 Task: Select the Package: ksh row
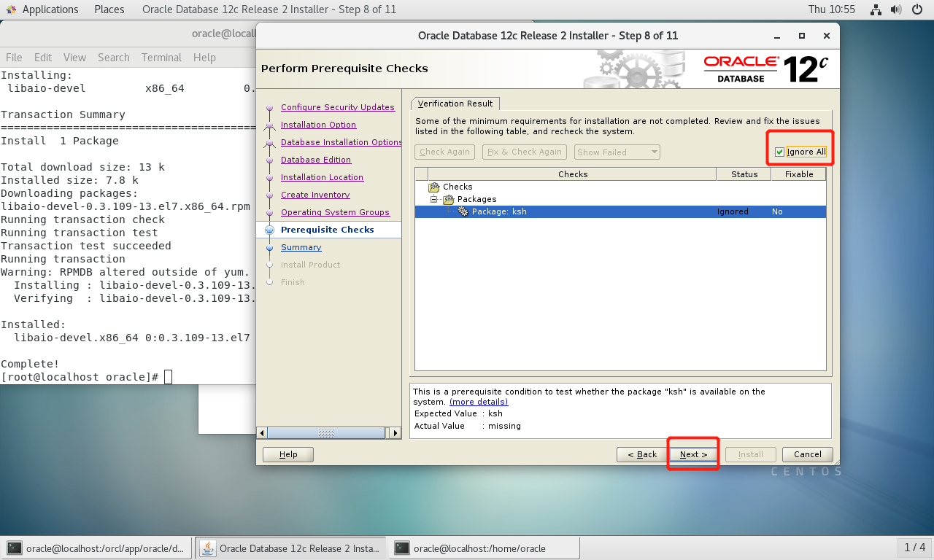click(620, 211)
